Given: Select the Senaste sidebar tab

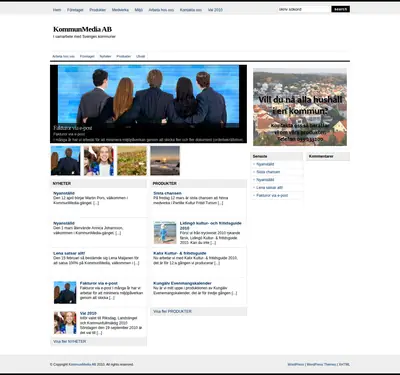Looking at the screenshot, I should point(277,156).
